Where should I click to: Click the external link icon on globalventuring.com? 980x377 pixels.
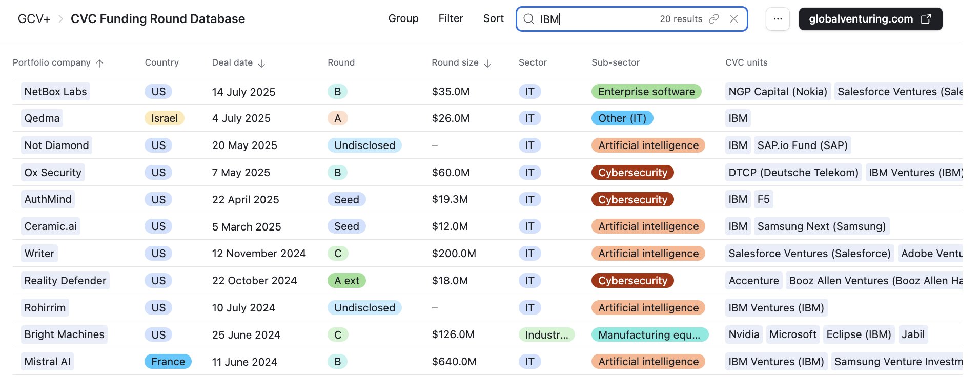coord(926,19)
